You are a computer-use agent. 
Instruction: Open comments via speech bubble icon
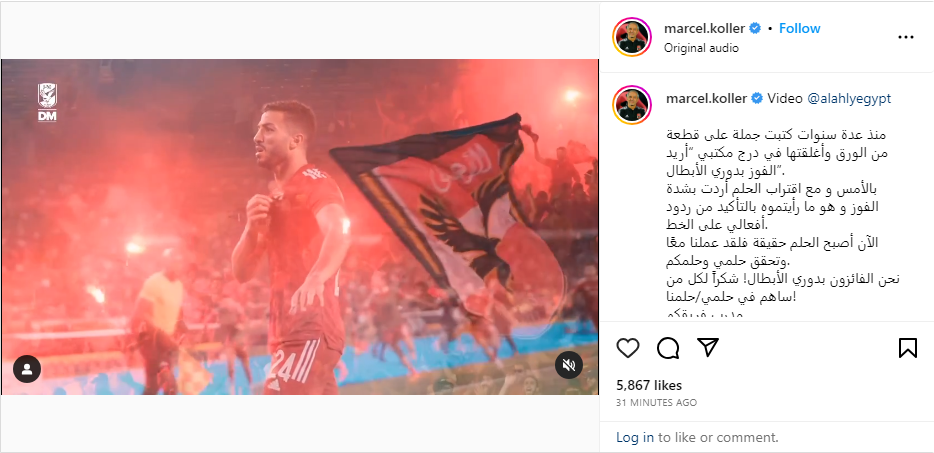point(668,347)
